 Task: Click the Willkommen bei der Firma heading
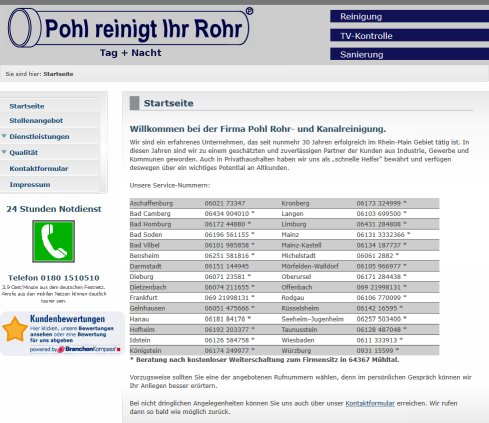pos(258,129)
